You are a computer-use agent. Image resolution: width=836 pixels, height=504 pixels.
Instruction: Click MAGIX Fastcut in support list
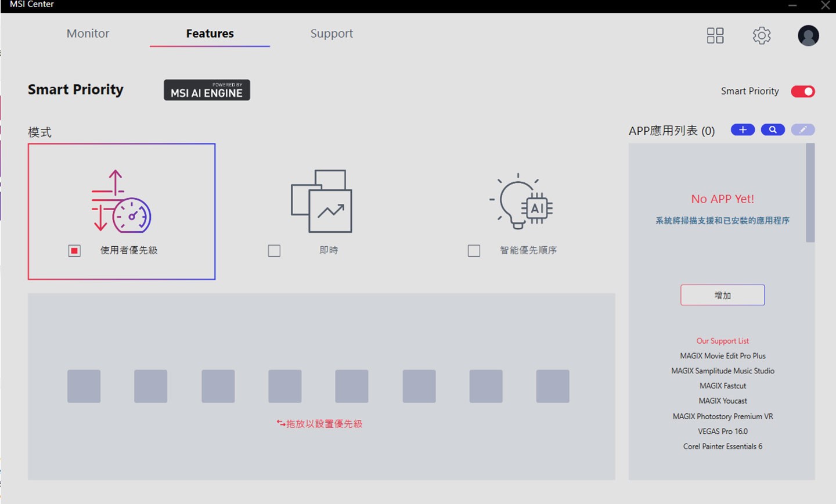[723, 386]
